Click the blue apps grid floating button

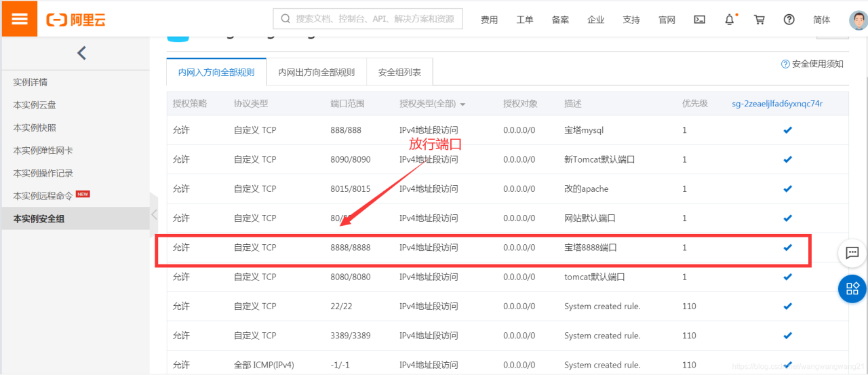pos(852,289)
